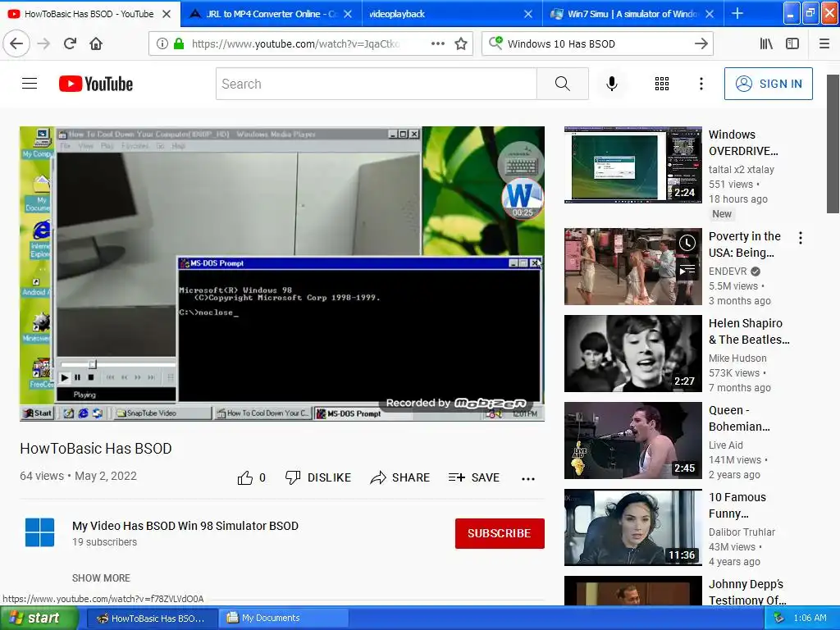Image resolution: width=840 pixels, height=630 pixels.
Task: Open the 10 Famous Funny video thumbnail
Action: 632,527
